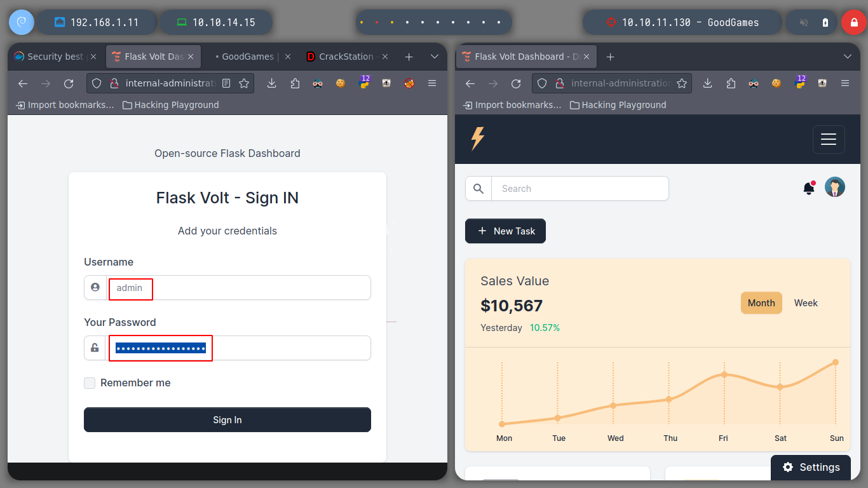This screenshot has width=868, height=488.
Task: Open user avatar menu in dashboard
Action: point(835,187)
